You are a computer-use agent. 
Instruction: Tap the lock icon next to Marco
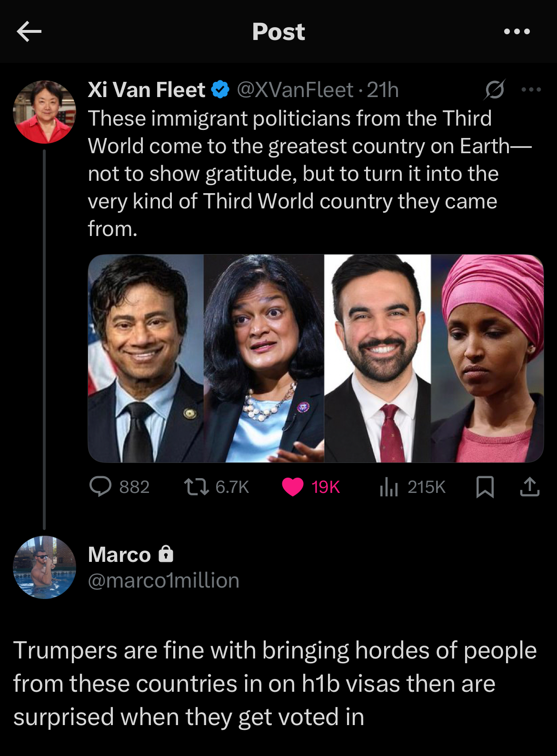coord(166,554)
